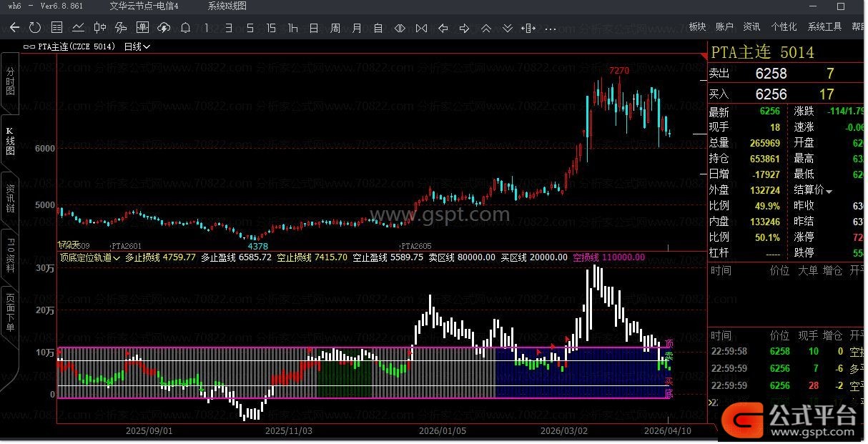Screen dimensions: 868x444
Task: Expand the 日线 period dropdown
Action: point(137,46)
